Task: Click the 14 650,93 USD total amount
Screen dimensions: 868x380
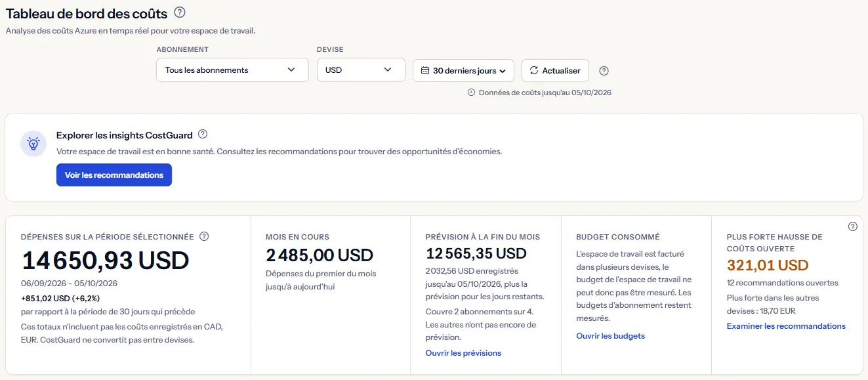Action: coord(106,261)
